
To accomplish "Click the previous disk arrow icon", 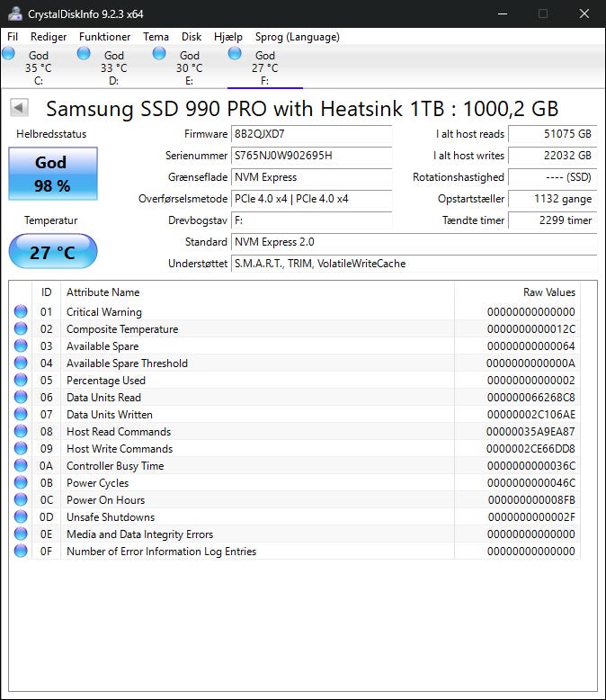I will 19,108.
